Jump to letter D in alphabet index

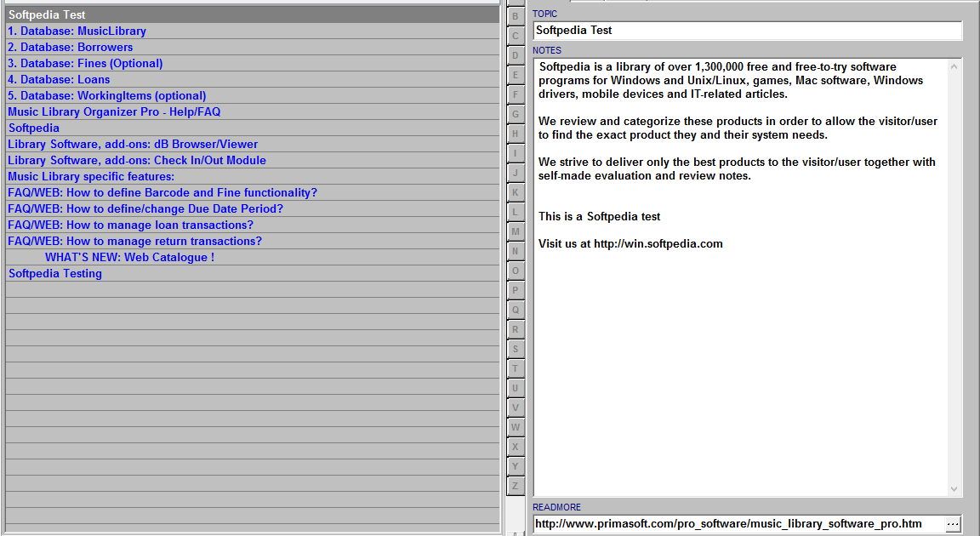[x=516, y=55]
